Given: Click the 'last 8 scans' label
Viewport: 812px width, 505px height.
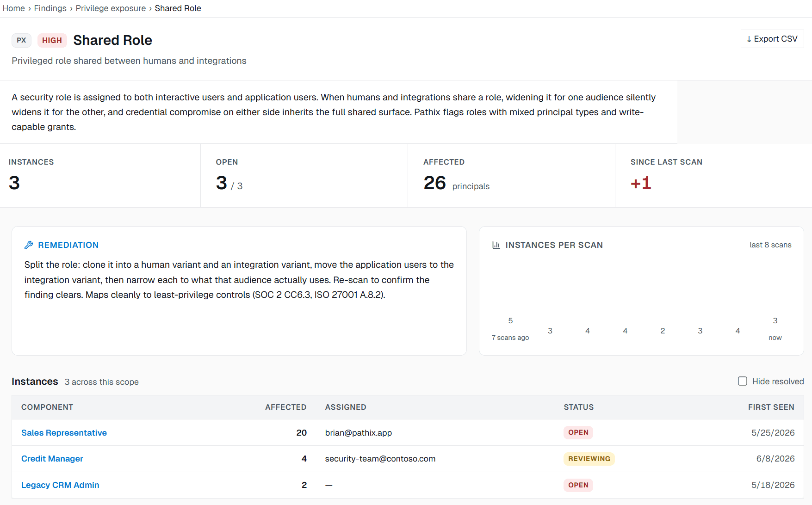Looking at the screenshot, I should pyautogui.click(x=770, y=245).
